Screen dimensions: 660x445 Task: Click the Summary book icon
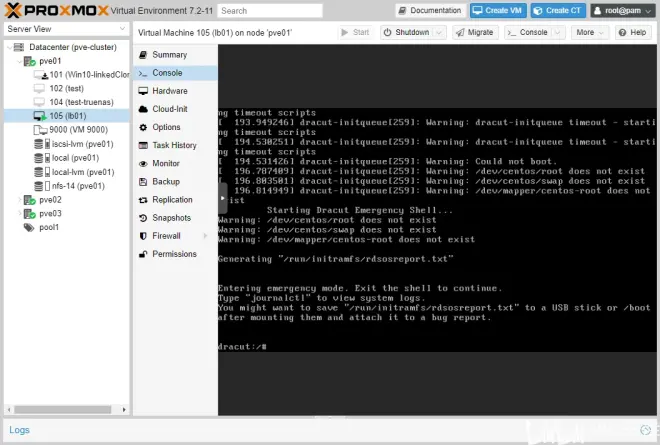coord(143,55)
